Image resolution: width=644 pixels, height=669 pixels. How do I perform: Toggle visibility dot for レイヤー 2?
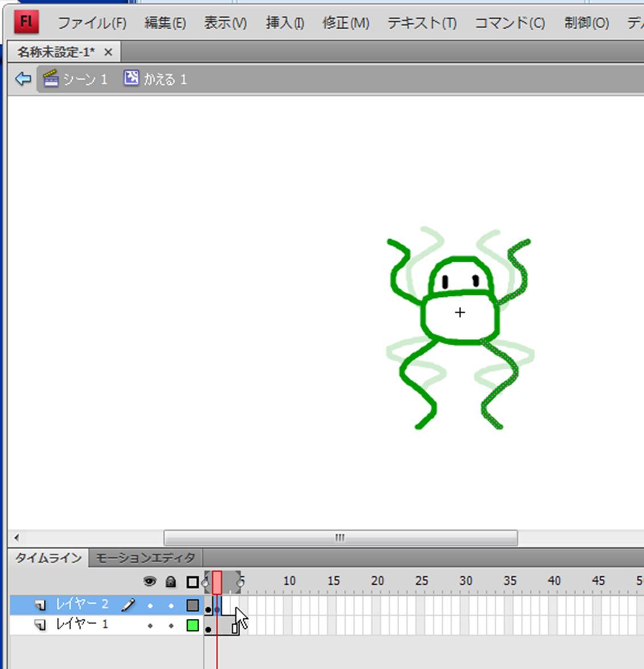click(x=150, y=605)
